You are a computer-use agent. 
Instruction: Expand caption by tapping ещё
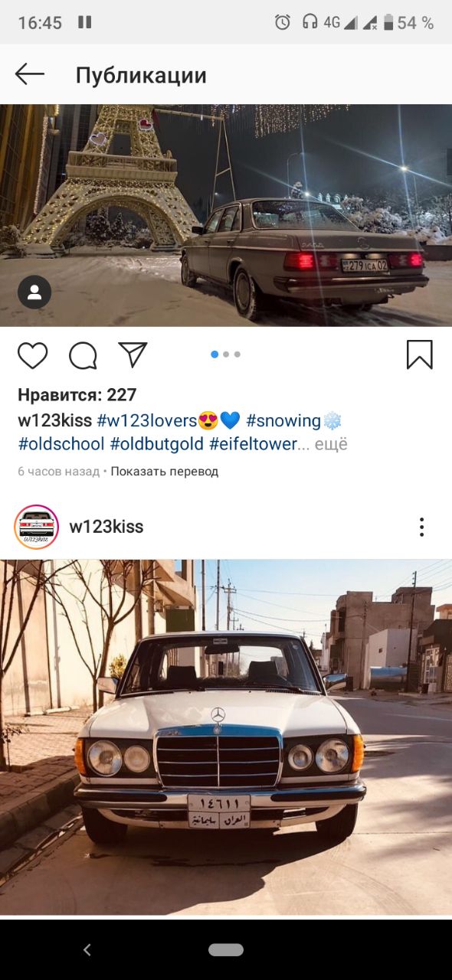(x=332, y=443)
